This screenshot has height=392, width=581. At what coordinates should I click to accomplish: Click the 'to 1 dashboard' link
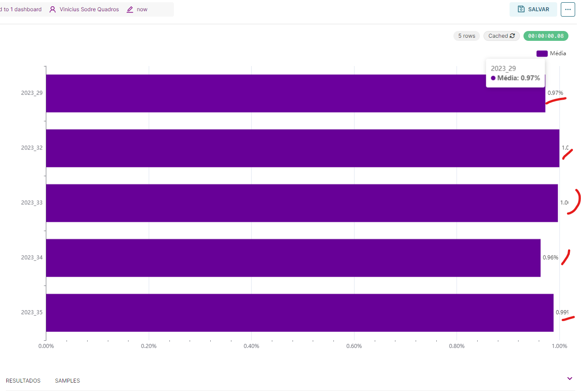[x=21, y=9]
